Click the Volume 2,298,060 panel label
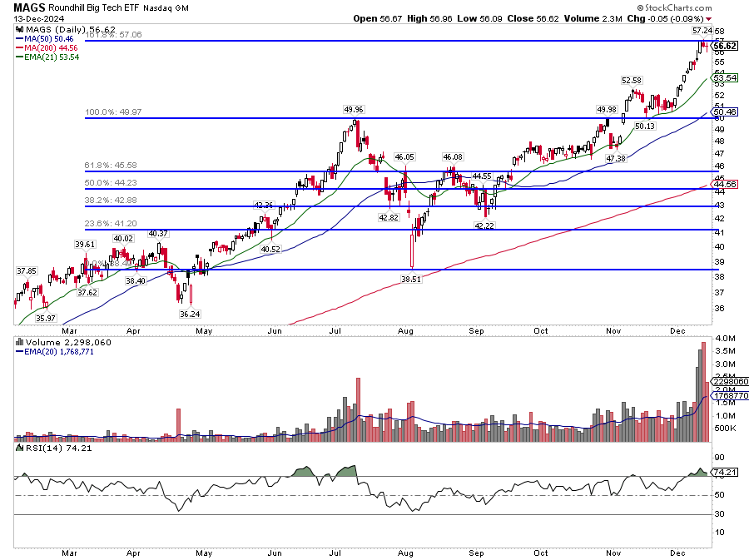 [68, 342]
